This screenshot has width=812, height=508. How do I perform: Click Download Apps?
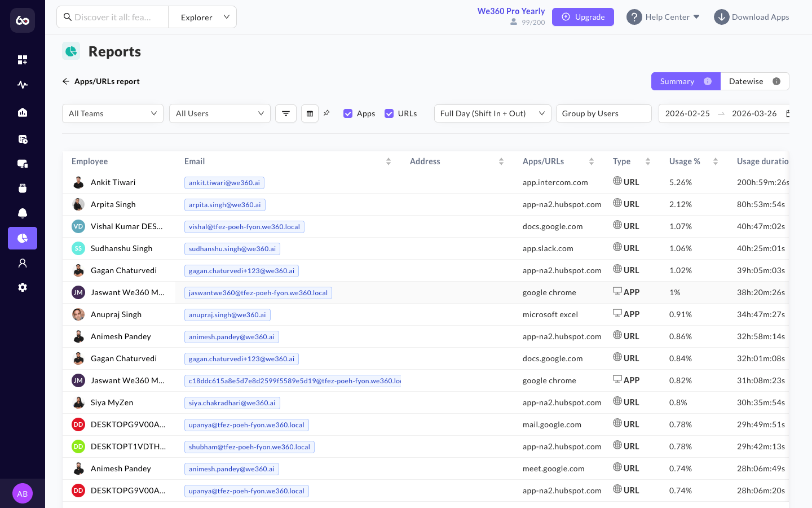(752, 17)
